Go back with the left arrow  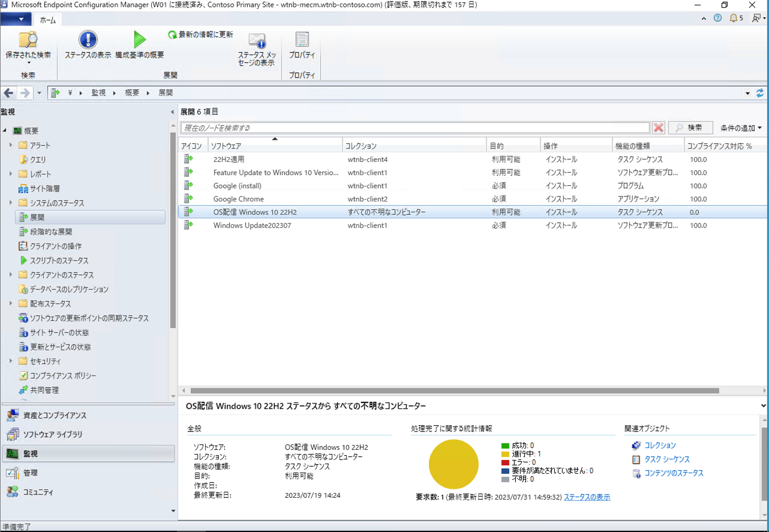tap(9, 93)
